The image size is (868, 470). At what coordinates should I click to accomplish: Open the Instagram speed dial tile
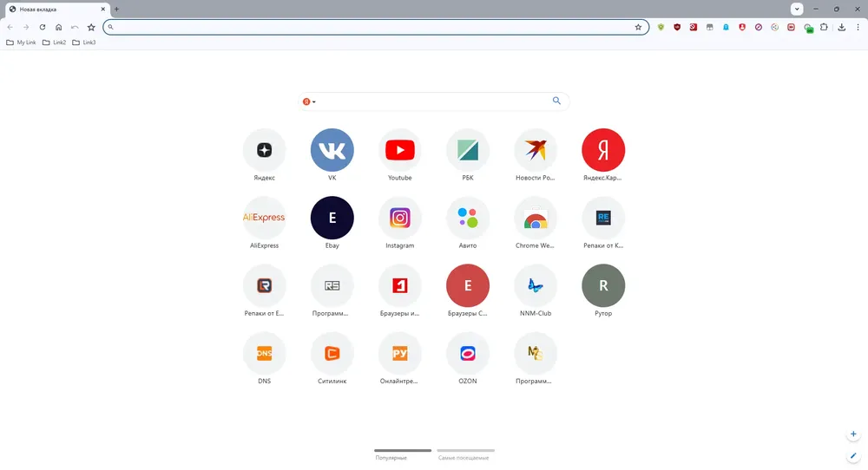pyautogui.click(x=399, y=218)
